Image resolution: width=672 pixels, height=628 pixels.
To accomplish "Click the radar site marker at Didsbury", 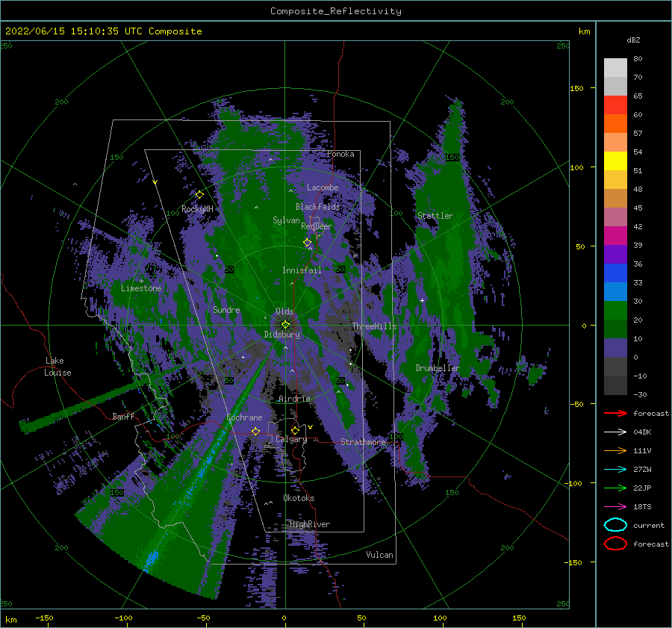I will [285, 325].
